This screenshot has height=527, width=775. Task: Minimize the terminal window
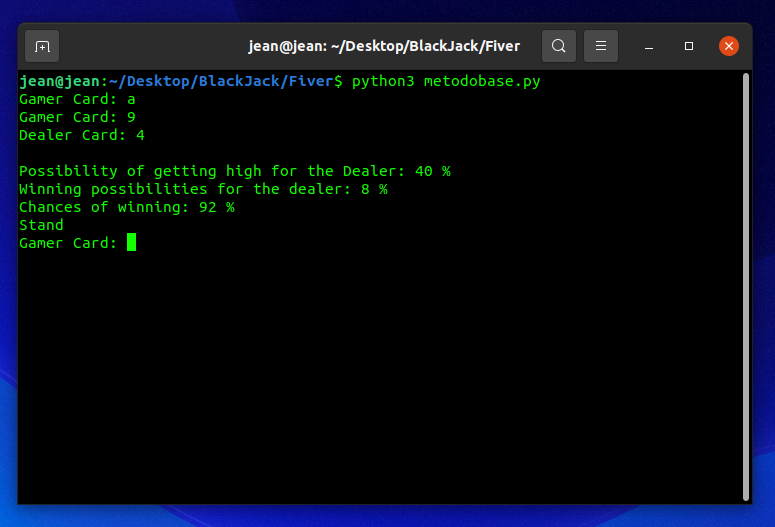tap(649, 46)
